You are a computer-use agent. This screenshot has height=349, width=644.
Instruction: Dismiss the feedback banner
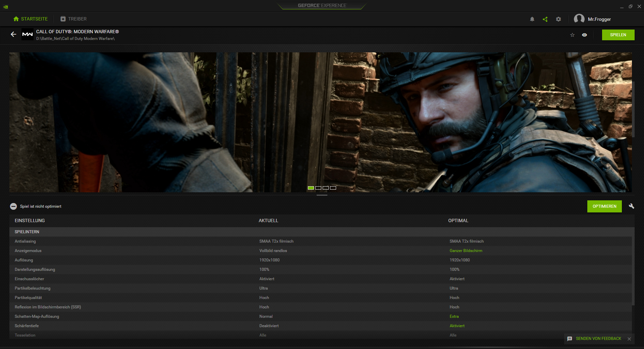[629, 339]
